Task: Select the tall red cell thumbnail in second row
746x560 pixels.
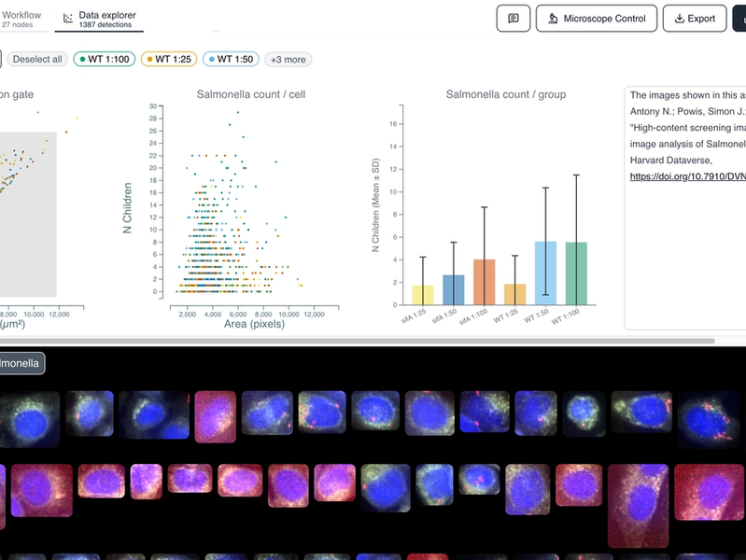Action: [638, 506]
